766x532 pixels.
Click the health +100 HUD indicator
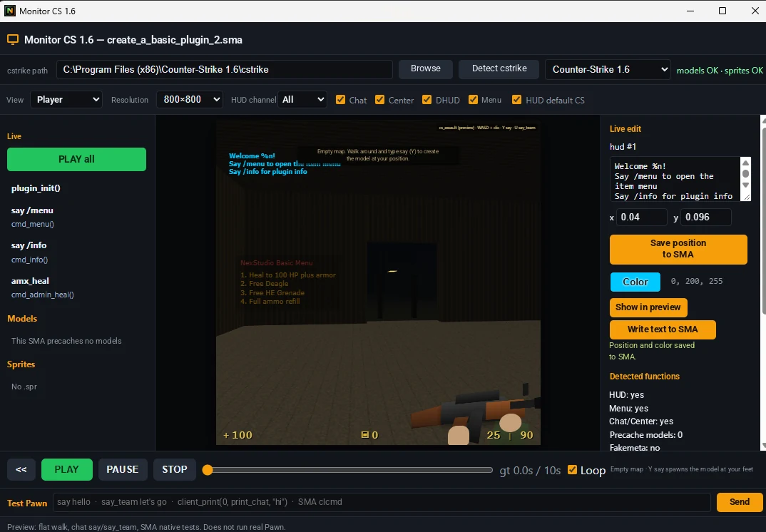pyautogui.click(x=238, y=435)
